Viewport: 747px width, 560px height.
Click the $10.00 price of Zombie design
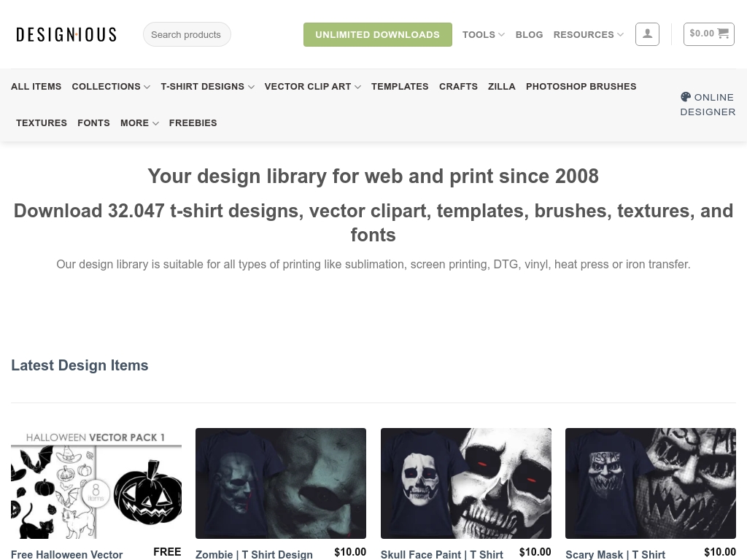(350, 552)
